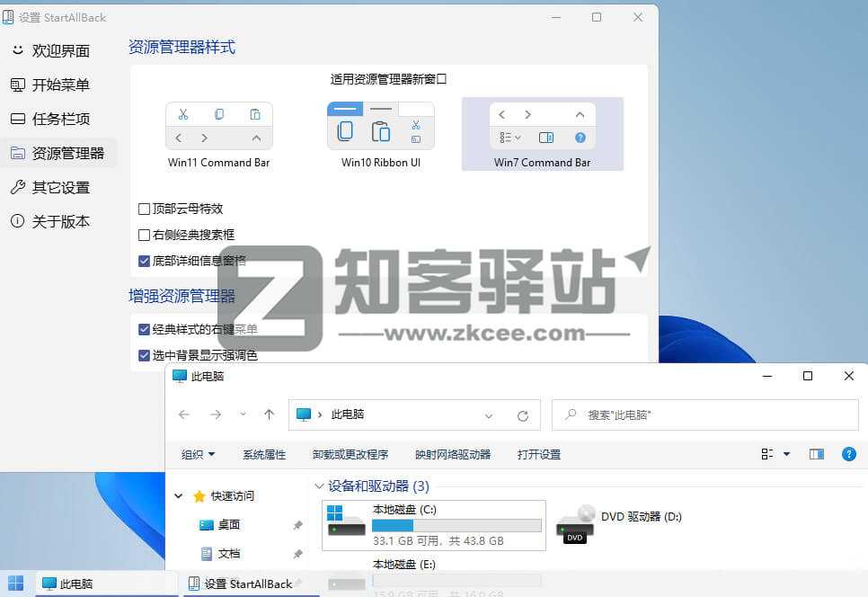Enable the 右侧经典搜索框 checkbox

(x=144, y=235)
